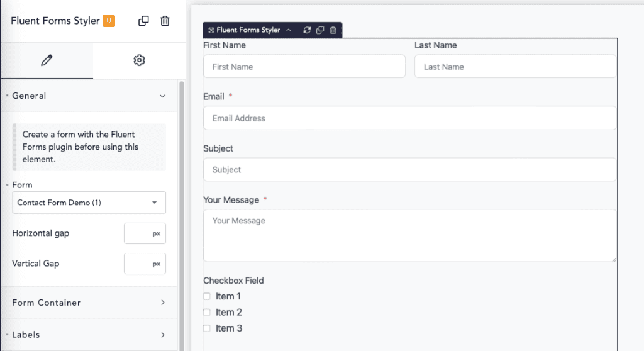644x351 pixels.
Task: Open the Contact Form Demo dropdown
Action: (89, 202)
